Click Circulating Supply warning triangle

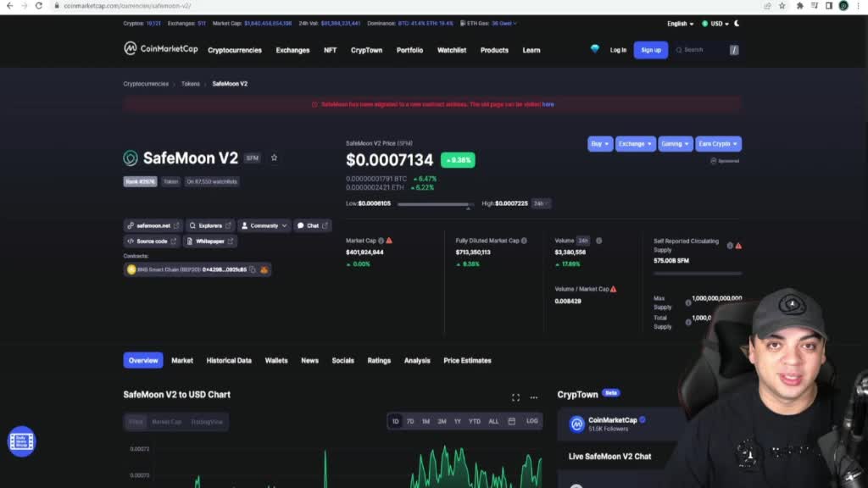pyautogui.click(x=738, y=246)
